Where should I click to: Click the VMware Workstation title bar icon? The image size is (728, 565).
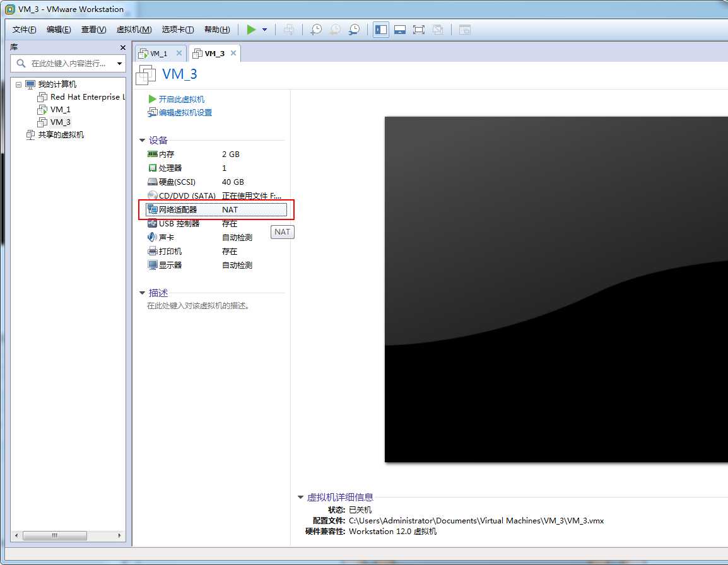pyautogui.click(x=9, y=9)
